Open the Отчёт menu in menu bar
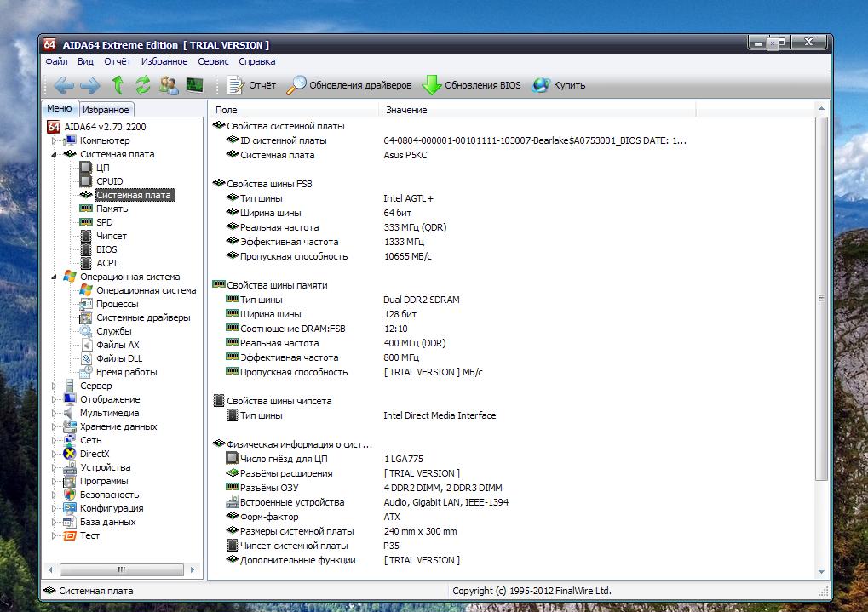The width and height of the screenshot is (868, 612). [118, 61]
